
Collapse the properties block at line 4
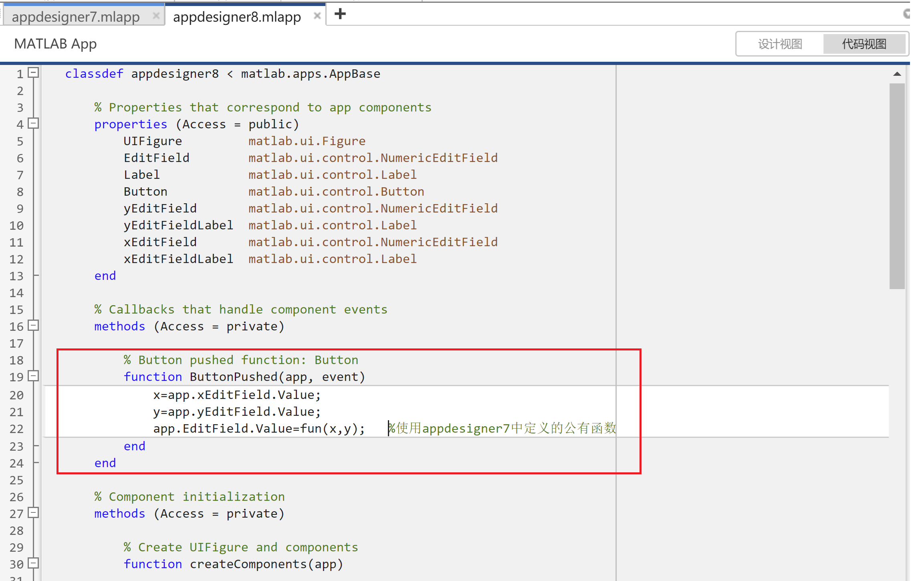34,123
